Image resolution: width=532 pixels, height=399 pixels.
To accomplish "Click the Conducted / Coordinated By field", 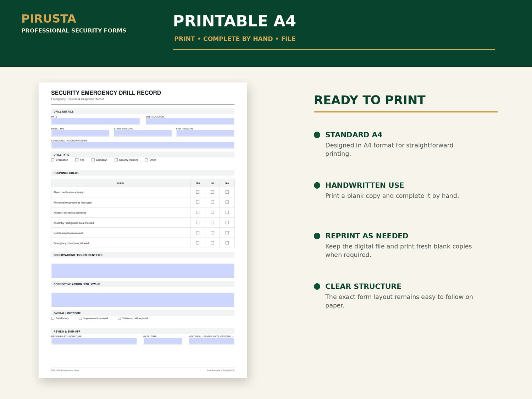I will (143, 145).
